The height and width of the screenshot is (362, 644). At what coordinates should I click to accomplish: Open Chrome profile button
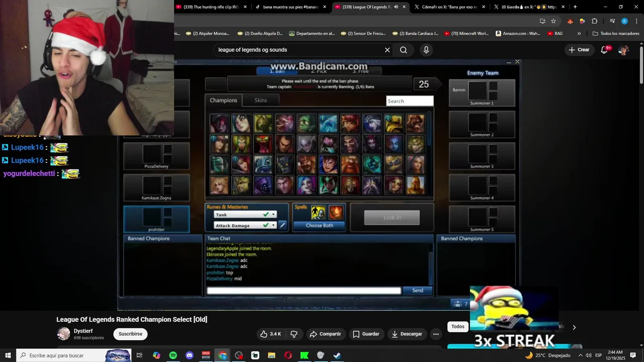(x=624, y=21)
